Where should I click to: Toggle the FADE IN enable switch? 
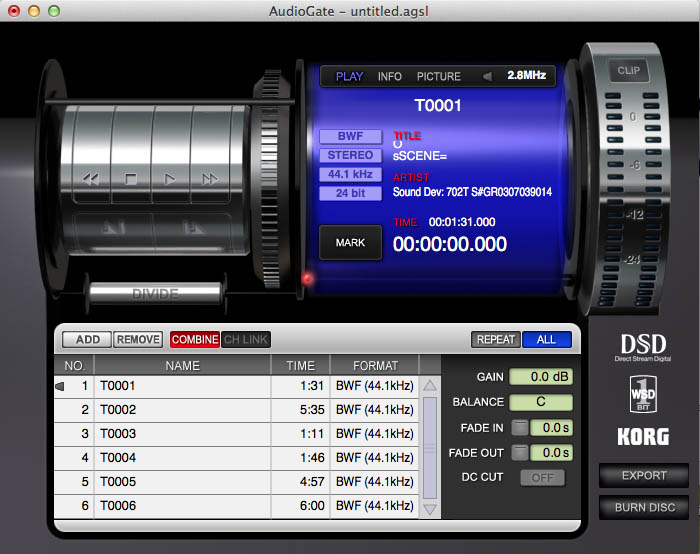click(520, 428)
